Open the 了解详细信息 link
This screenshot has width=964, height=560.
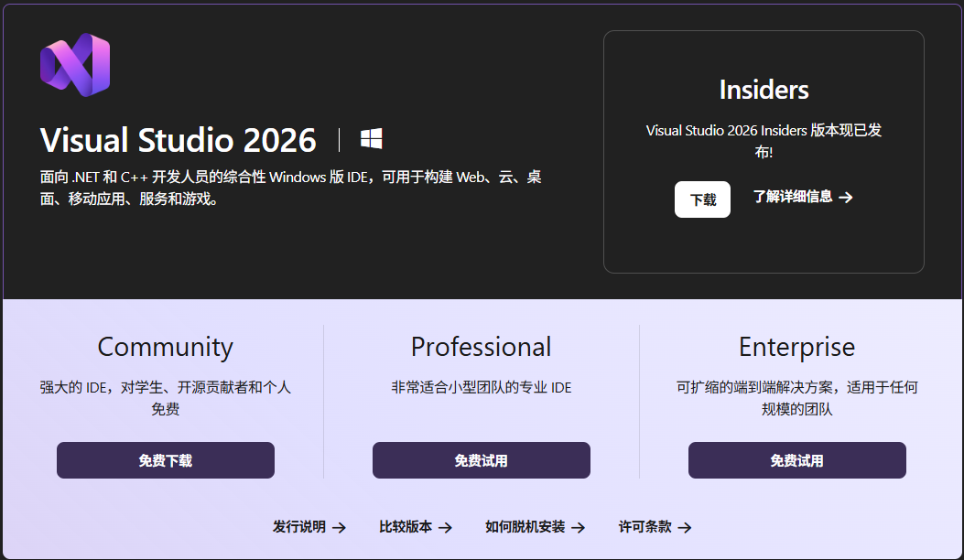pos(793,198)
